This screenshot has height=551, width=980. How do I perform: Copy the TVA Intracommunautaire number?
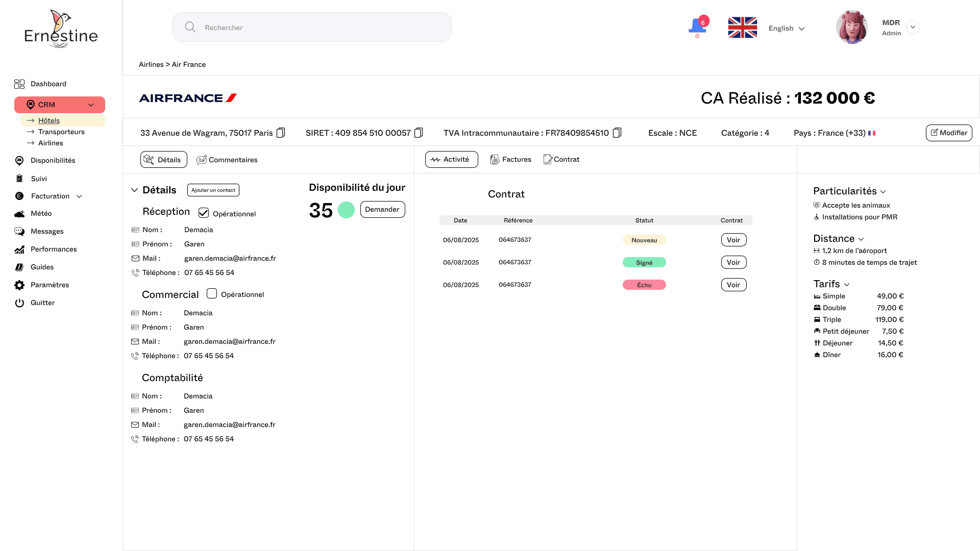[617, 133]
